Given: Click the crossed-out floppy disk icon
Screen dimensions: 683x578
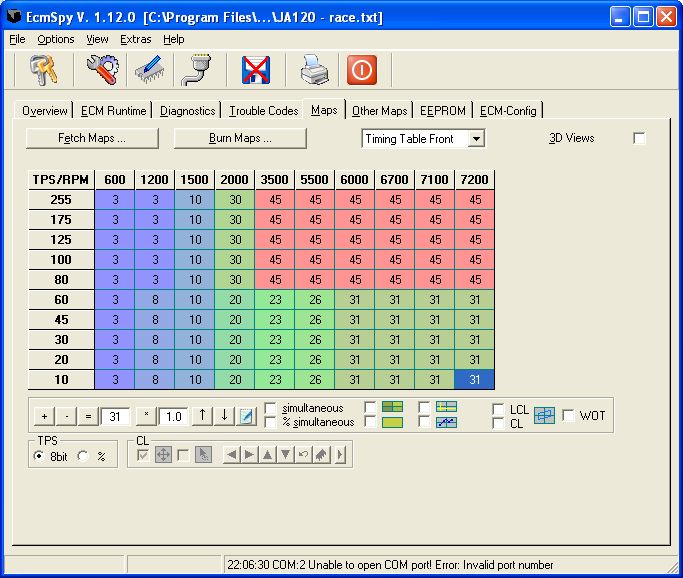Looking at the screenshot, I should 257,69.
